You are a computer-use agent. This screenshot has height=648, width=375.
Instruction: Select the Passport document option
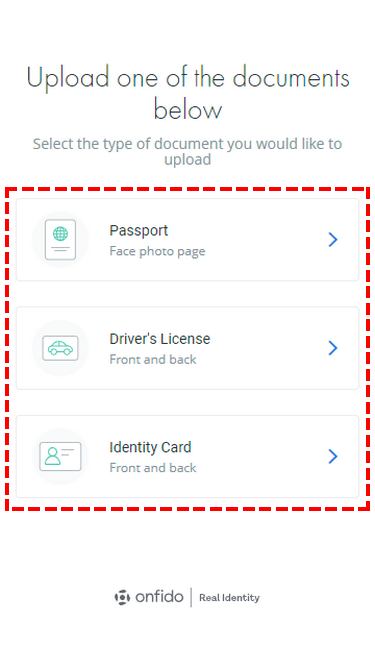point(187,240)
